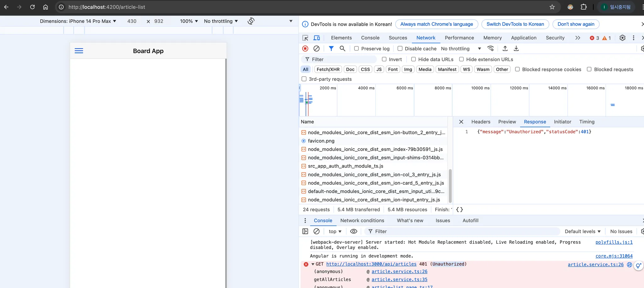Screen dimensions: 644x288
Task: Toggle the device toolbar icon
Action: click(x=317, y=38)
